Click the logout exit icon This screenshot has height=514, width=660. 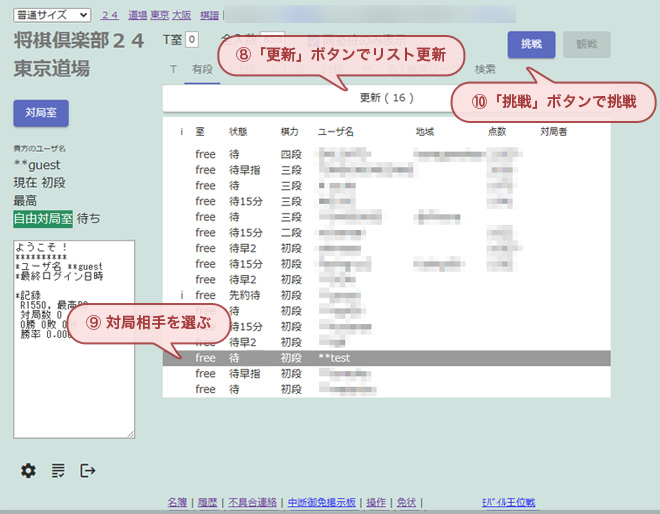click(x=88, y=470)
